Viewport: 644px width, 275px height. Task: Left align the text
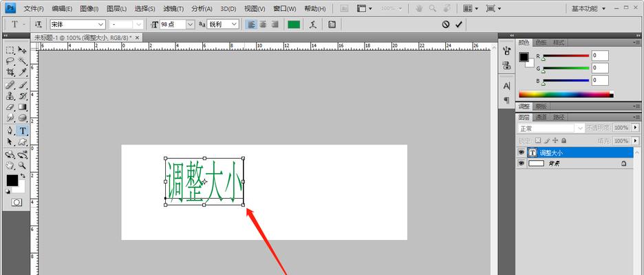point(251,25)
